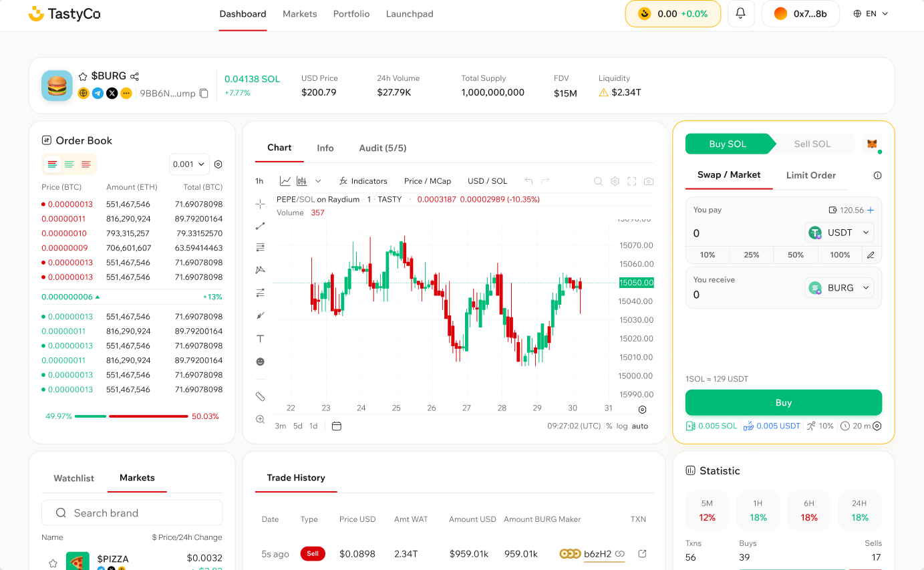This screenshot has width=924, height=570.
Task: Click the green 49.97% buy ratio bar
Action: coord(90,416)
